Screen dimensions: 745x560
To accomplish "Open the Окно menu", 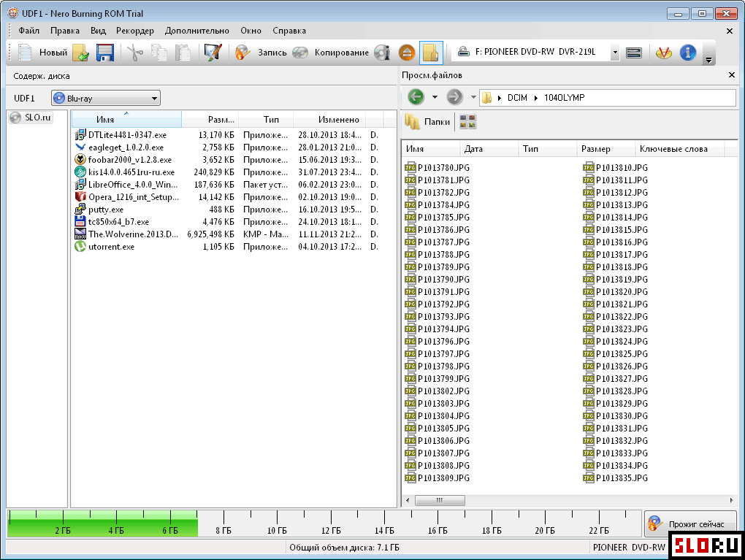I will (x=251, y=31).
